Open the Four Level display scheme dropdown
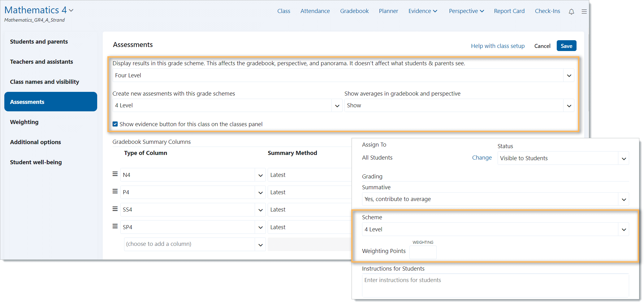The width and height of the screenshot is (644, 304). click(568, 75)
